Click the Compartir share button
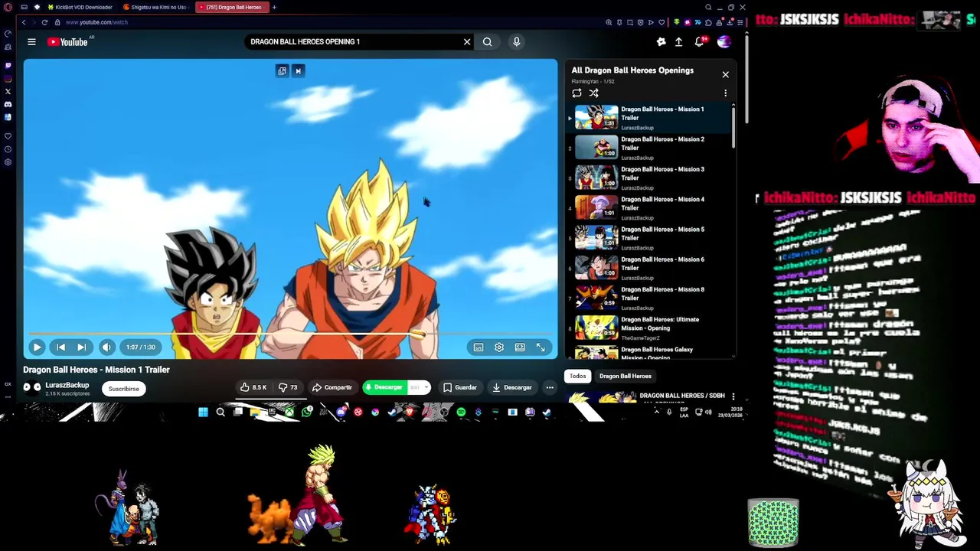The image size is (980, 551). click(x=332, y=387)
